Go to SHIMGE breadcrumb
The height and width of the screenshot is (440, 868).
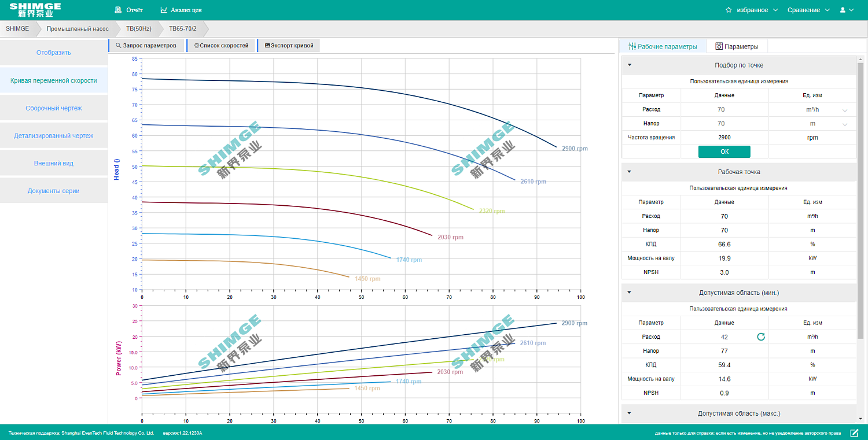[x=17, y=28]
